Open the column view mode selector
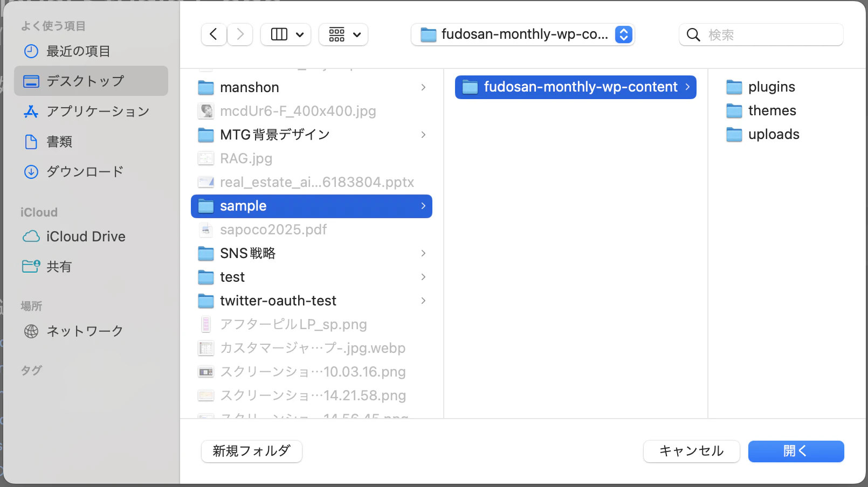The width and height of the screenshot is (868, 487). coord(286,34)
